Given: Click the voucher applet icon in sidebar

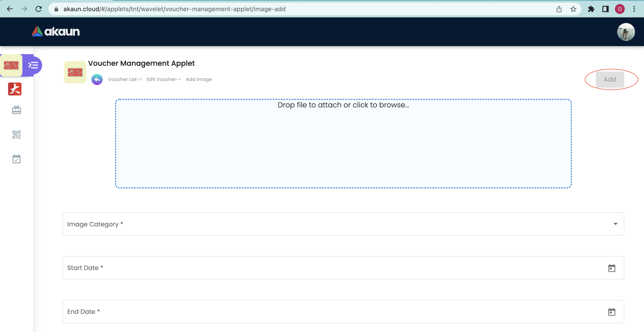Looking at the screenshot, I should [11, 65].
